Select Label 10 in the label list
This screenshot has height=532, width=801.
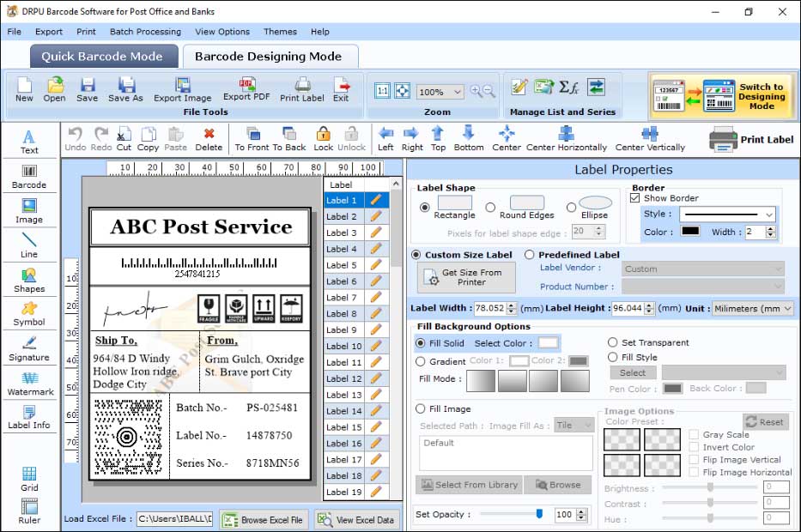coord(343,346)
